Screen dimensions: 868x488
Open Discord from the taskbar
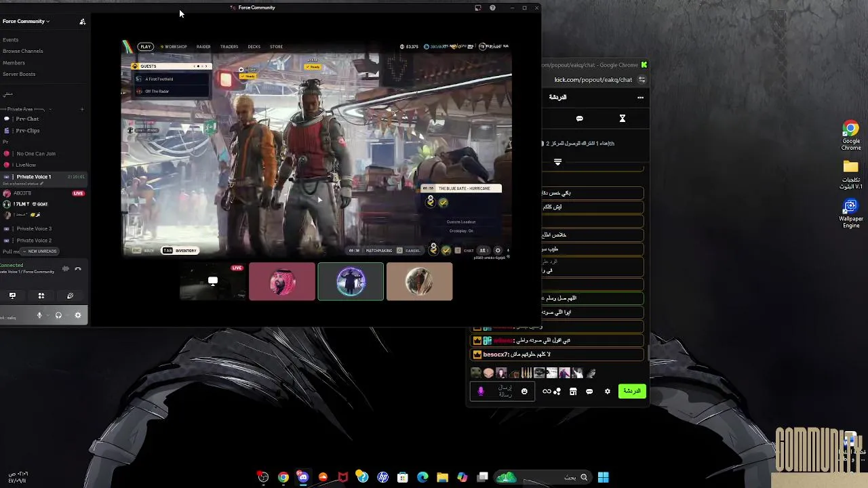[303, 477]
